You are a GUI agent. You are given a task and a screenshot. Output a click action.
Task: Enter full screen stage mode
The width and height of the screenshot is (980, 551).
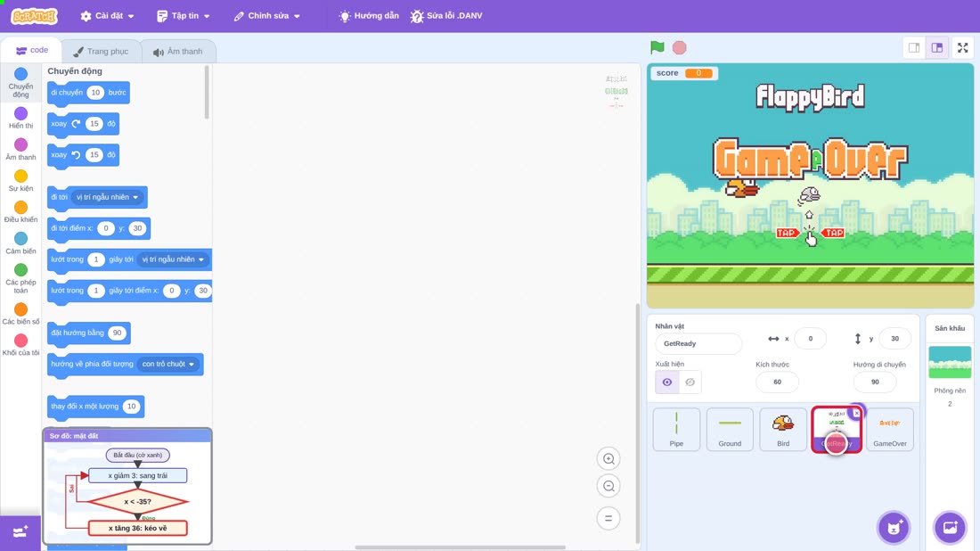click(962, 47)
